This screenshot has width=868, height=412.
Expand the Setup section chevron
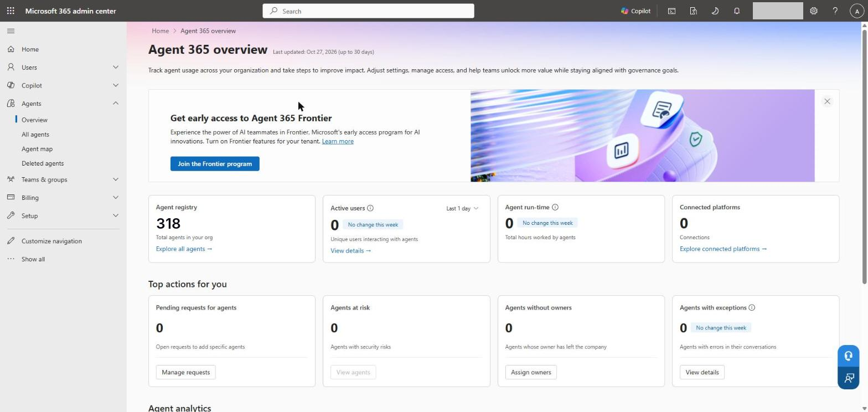pos(116,215)
